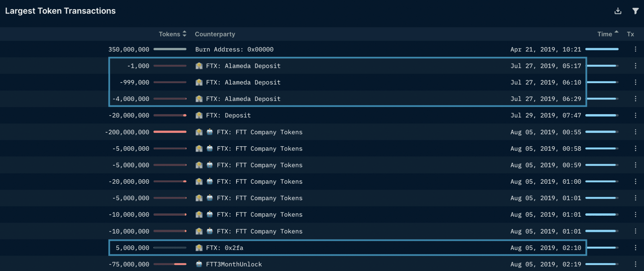Click the three-dot icon on the -200,000,000 row

[636, 132]
